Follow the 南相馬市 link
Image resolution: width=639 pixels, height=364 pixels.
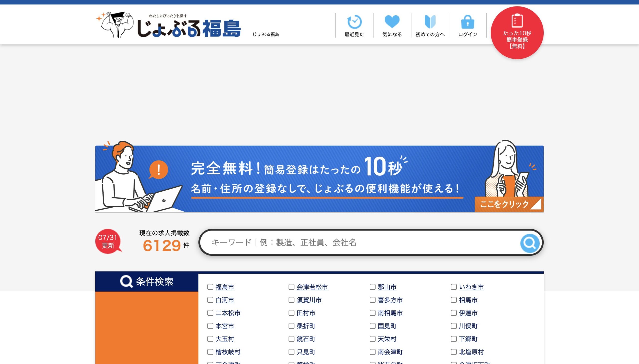390,313
